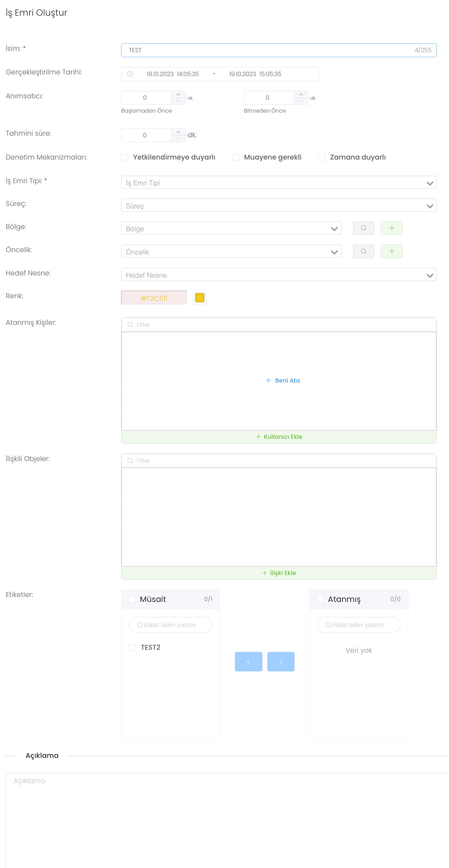Open the Hedef Nesne dropdown
Viewport: 449px width, 868px height.
tap(278, 275)
